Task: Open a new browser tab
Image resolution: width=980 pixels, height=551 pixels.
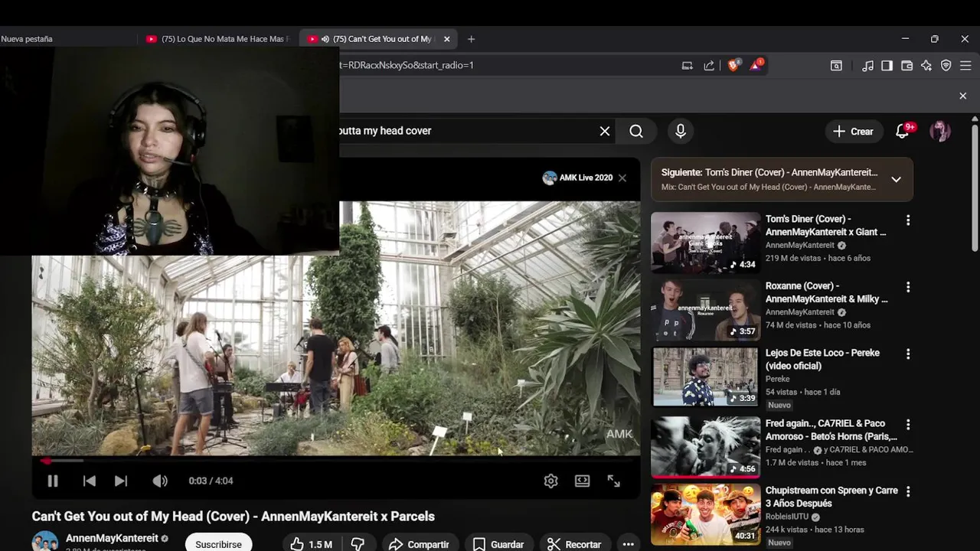Action: pos(471,39)
